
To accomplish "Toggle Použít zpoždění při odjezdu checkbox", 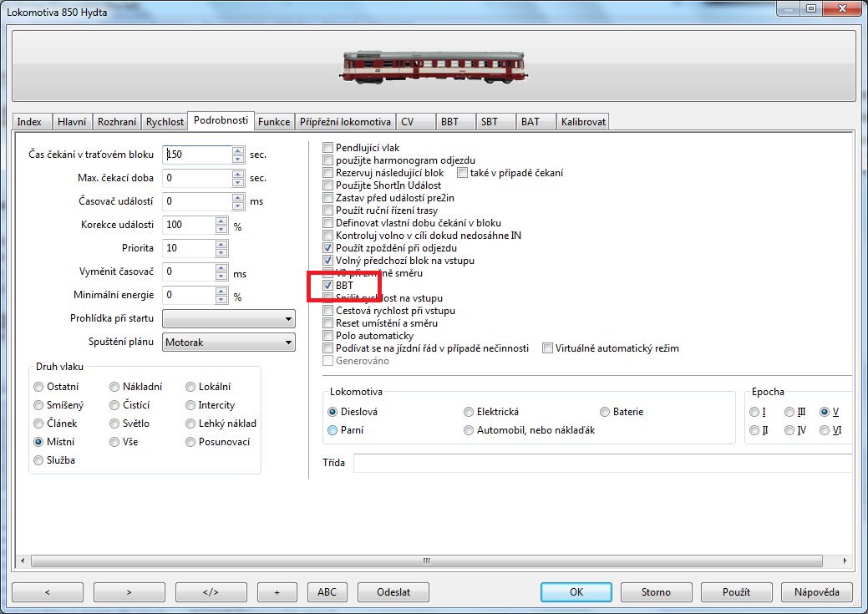I will (x=328, y=248).
